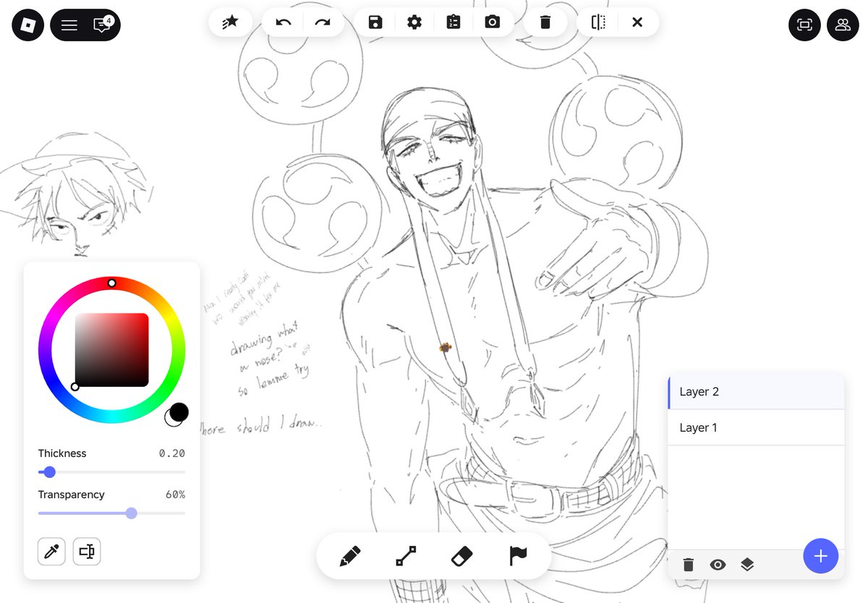The height and width of the screenshot is (603, 868).
Task: Add a new layer with the plus button
Action: (x=820, y=556)
